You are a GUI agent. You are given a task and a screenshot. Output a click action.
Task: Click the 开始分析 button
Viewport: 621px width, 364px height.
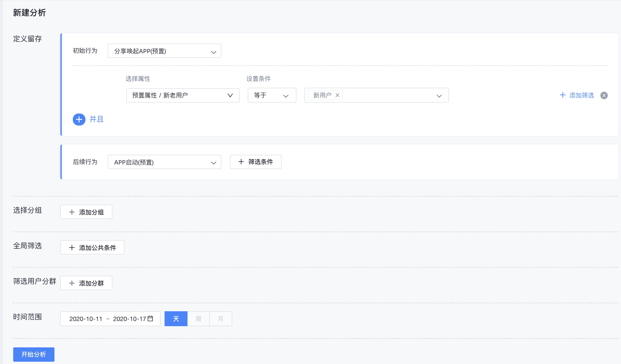pyautogui.click(x=34, y=355)
